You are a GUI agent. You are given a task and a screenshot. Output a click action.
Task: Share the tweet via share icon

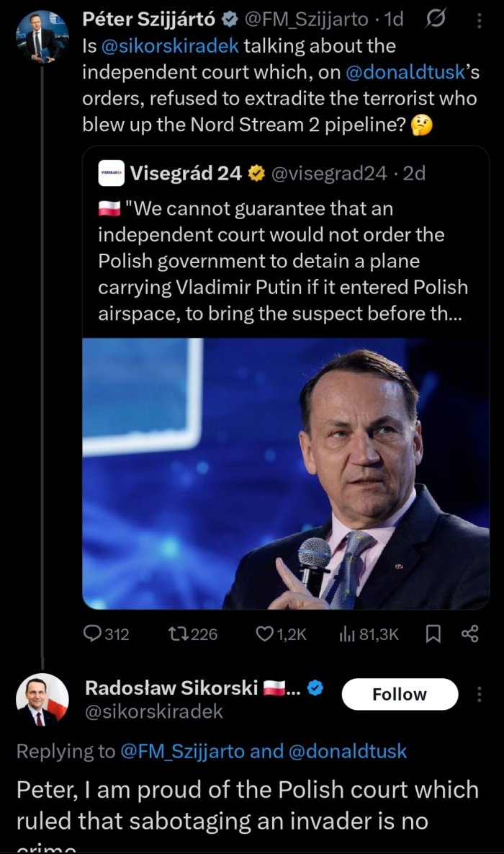[x=469, y=633]
